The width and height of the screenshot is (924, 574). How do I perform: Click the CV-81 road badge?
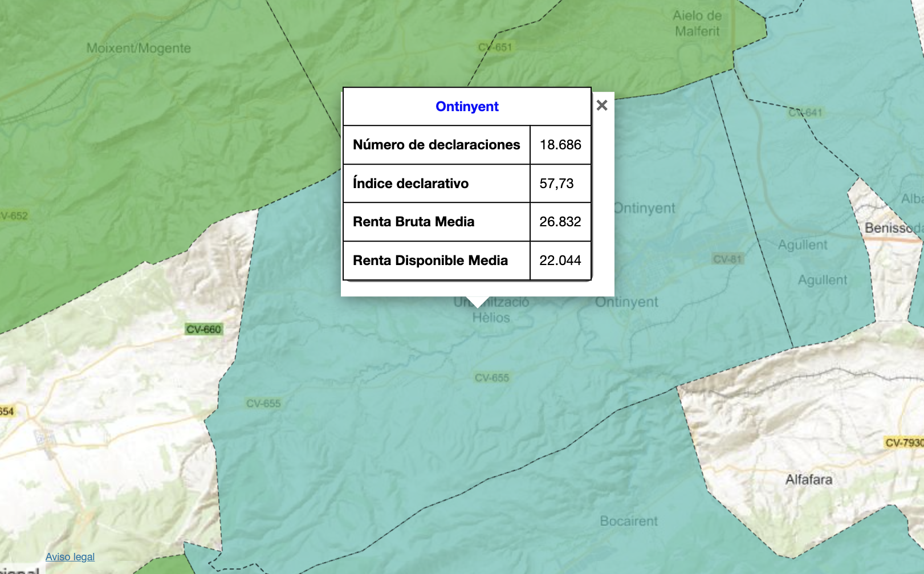pyautogui.click(x=727, y=259)
